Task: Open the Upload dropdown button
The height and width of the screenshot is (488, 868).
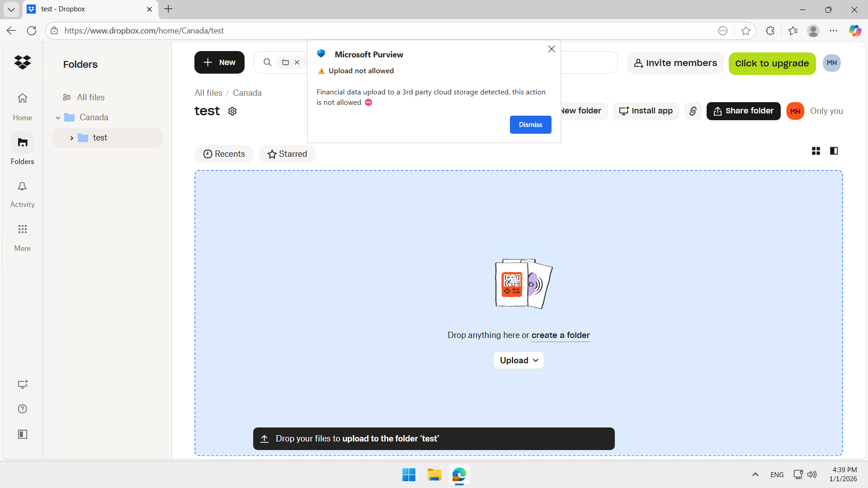Action: pos(519,360)
